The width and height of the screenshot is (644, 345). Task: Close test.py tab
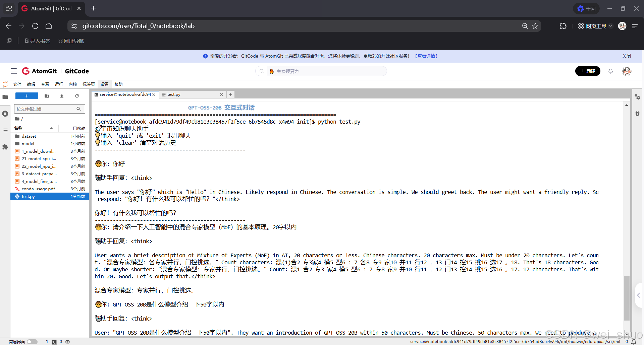coord(221,95)
